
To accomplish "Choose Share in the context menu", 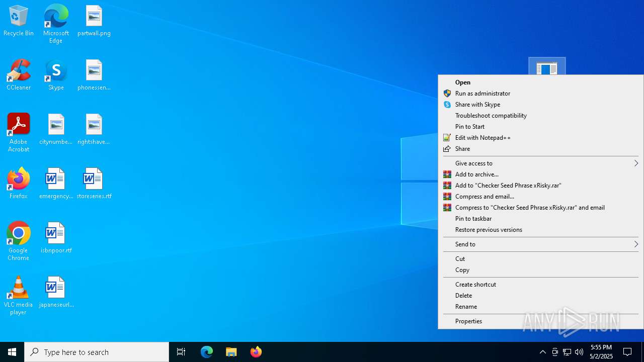I will click(541, 149).
